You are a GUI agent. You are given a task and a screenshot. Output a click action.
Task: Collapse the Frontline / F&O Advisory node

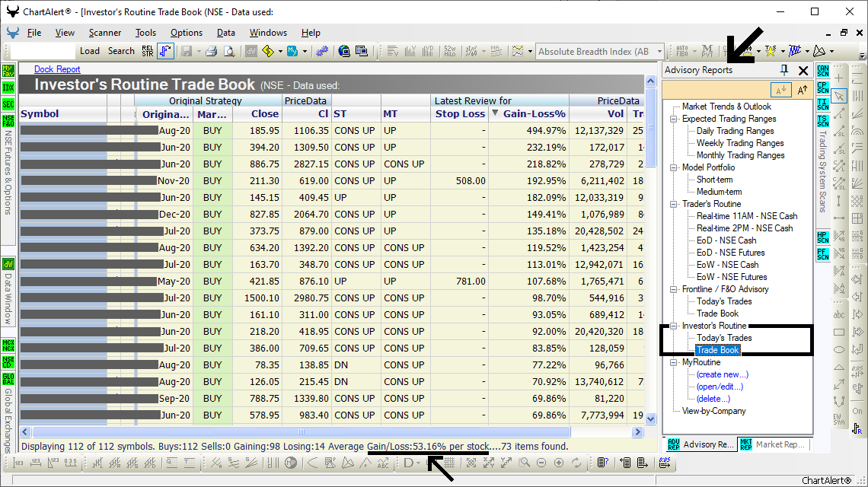pos(674,289)
